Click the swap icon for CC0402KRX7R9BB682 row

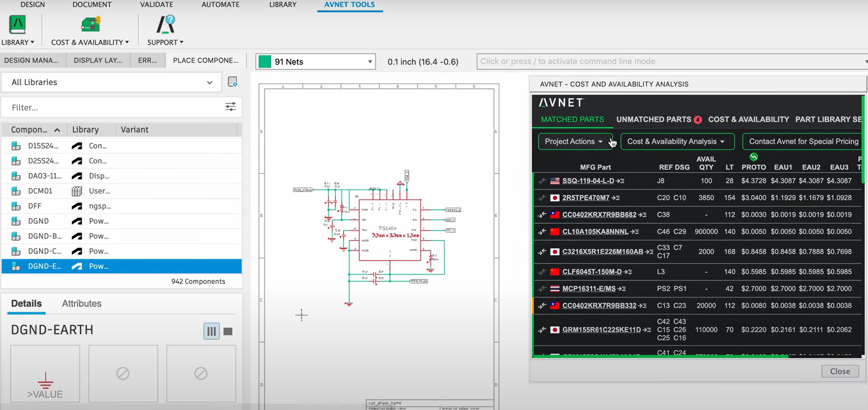[542, 215]
